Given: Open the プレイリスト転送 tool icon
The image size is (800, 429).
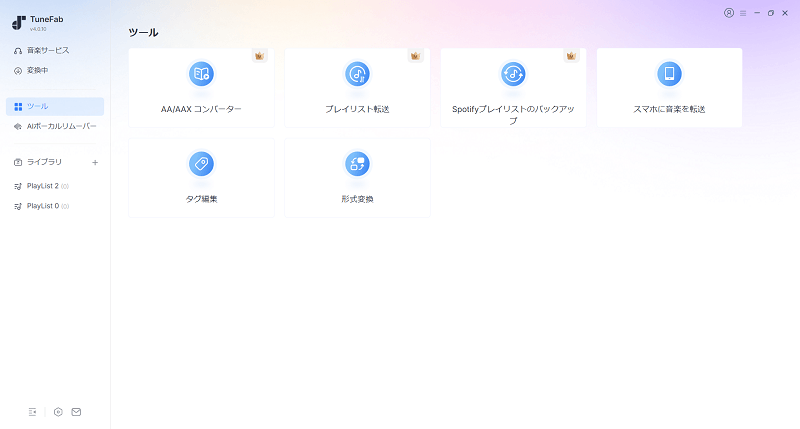Looking at the screenshot, I should (357, 74).
